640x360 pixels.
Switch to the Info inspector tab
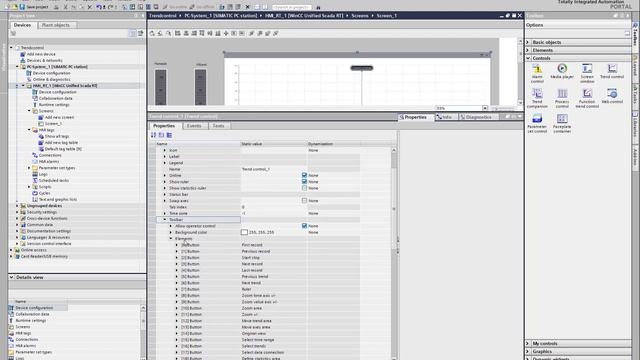(x=444, y=117)
